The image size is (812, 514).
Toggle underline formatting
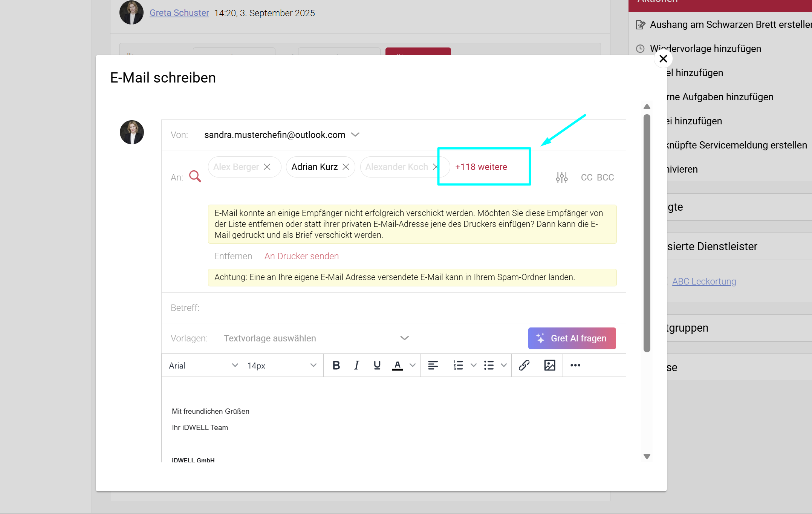(377, 365)
